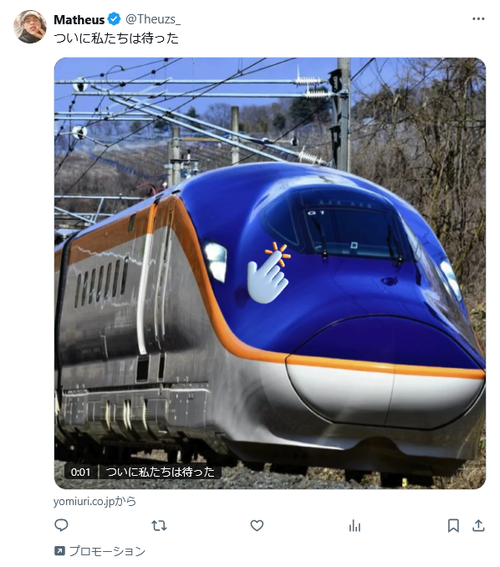Like the post with the heart icon
Screen dimensions: 500x567
tap(257, 525)
